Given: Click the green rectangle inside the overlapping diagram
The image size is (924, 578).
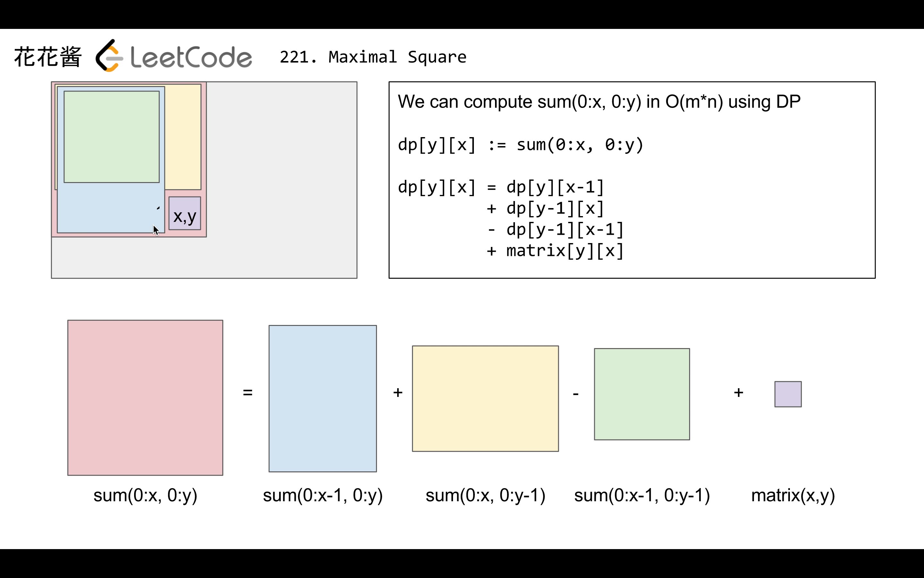Looking at the screenshot, I should point(112,137).
